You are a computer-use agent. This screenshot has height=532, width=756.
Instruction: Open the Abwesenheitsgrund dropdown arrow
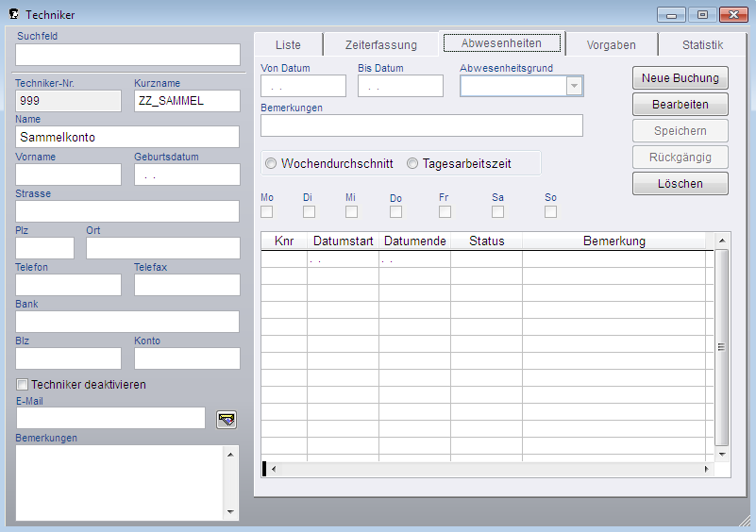pyautogui.click(x=574, y=86)
